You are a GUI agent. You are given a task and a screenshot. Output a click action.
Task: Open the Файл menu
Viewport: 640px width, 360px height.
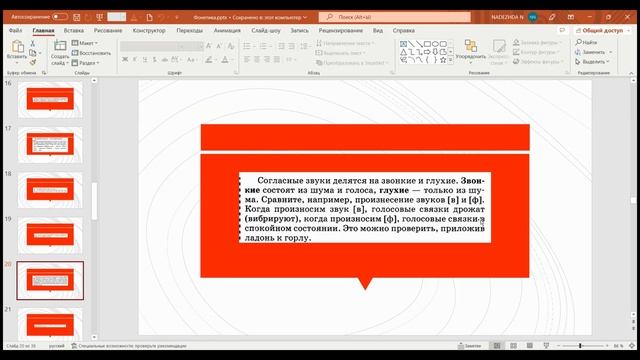(x=16, y=31)
